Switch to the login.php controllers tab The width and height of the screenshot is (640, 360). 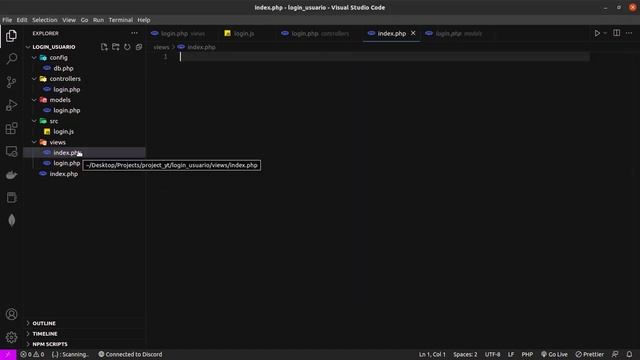tap(320, 33)
